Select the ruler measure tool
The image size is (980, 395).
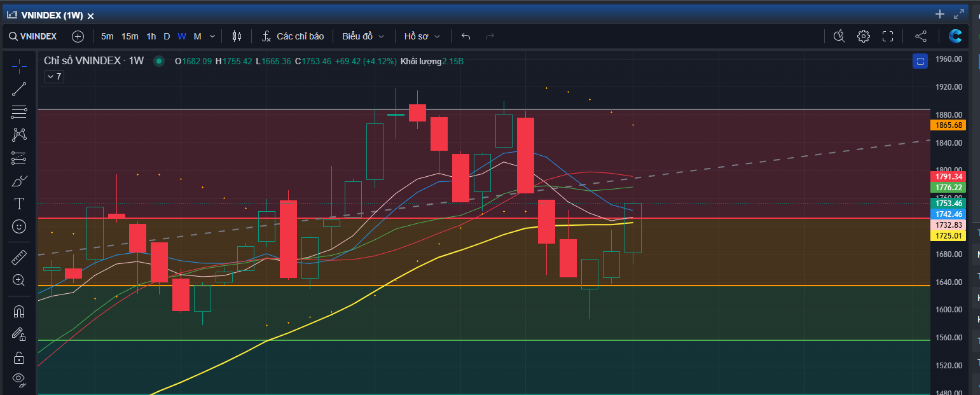[x=19, y=258]
